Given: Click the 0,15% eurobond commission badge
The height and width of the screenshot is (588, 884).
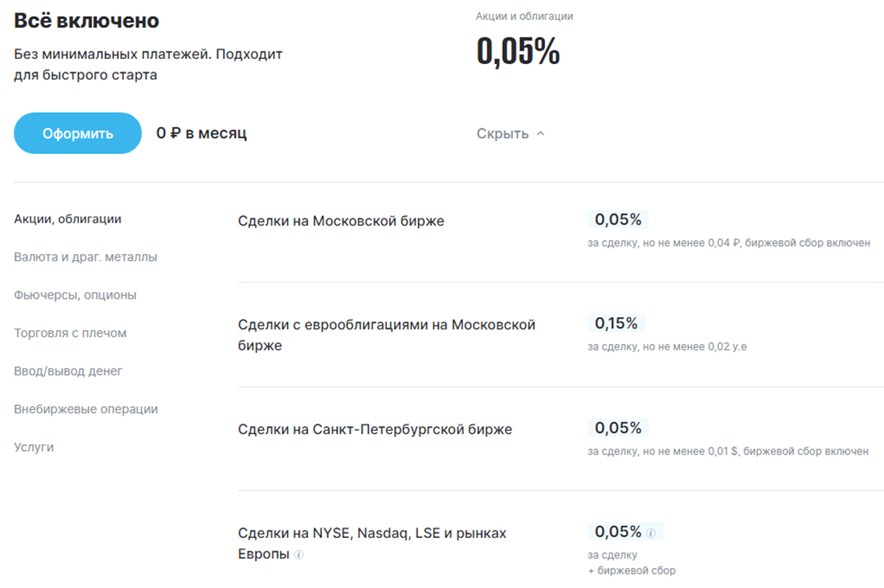Looking at the screenshot, I should (x=617, y=323).
